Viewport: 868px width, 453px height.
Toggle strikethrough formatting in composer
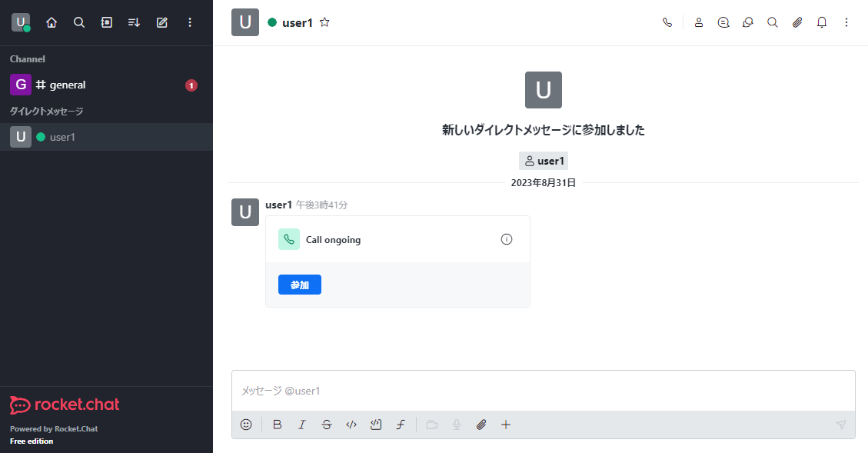[x=327, y=425]
